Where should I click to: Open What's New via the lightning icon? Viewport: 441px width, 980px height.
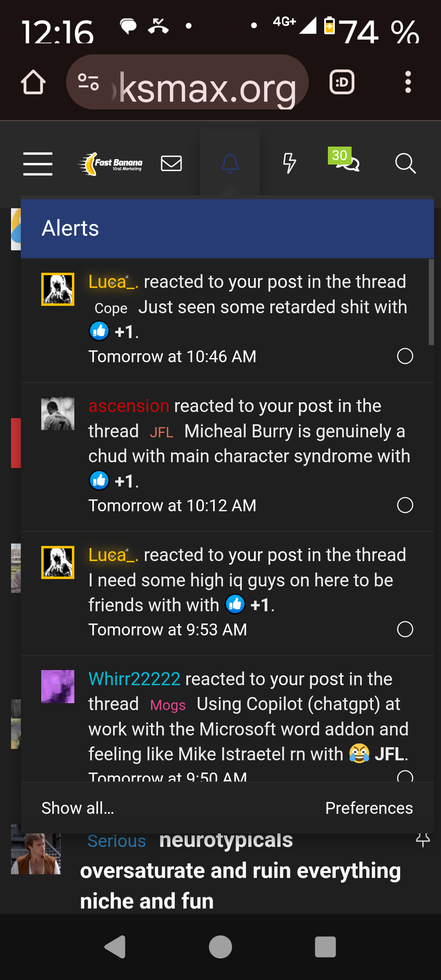(x=290, y=163)
